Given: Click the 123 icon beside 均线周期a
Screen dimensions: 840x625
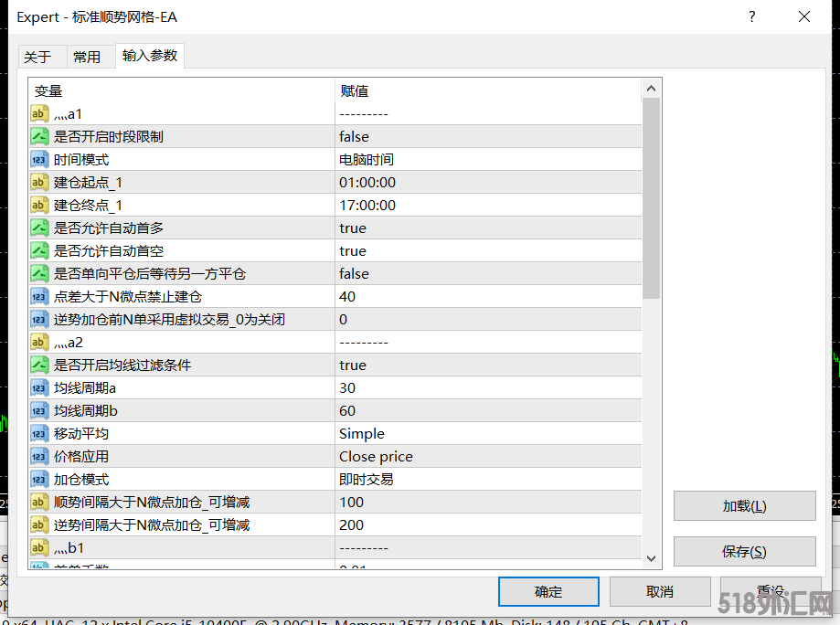Looking at the screenshot, I should click(38, 387).
